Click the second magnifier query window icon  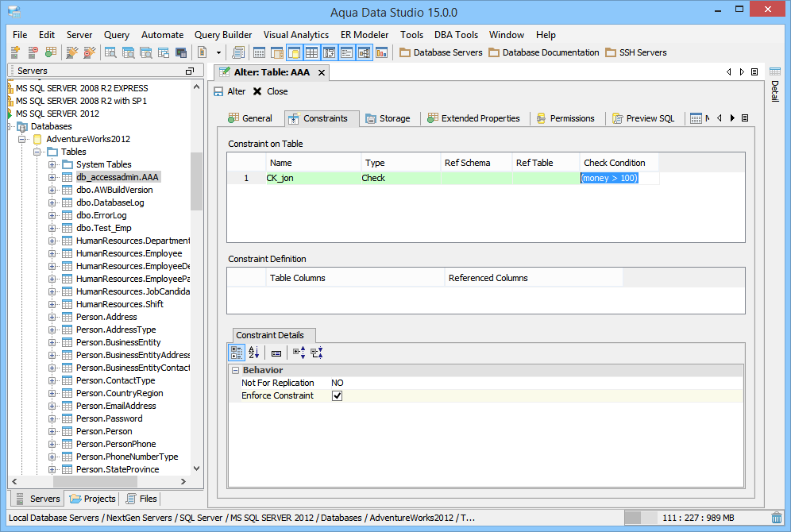pos(128,52)
